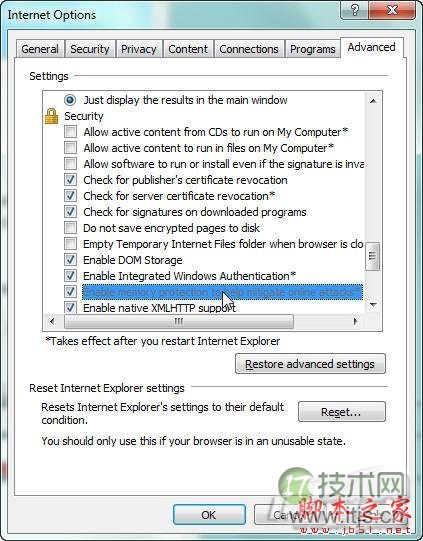Screen dimensions: 423x541
Task: Switch to the General tab
Action: [40, 49]
